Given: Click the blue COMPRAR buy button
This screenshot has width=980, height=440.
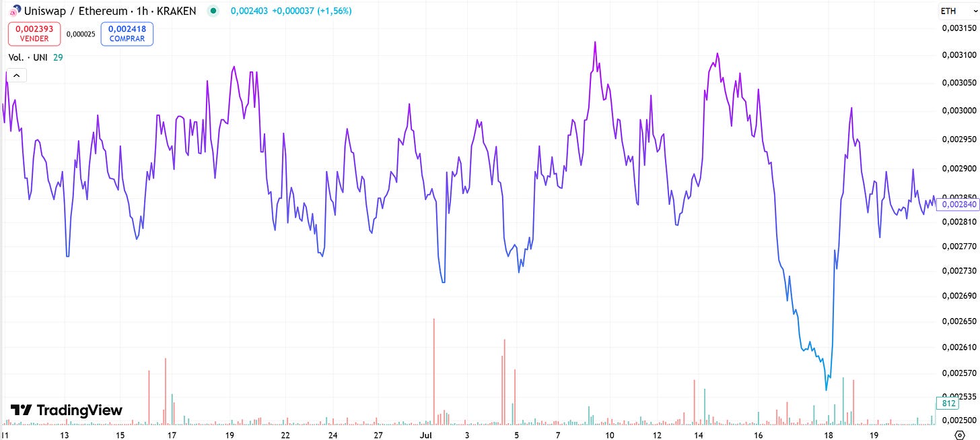Looking at the screenshot, I should pos(127,34).
